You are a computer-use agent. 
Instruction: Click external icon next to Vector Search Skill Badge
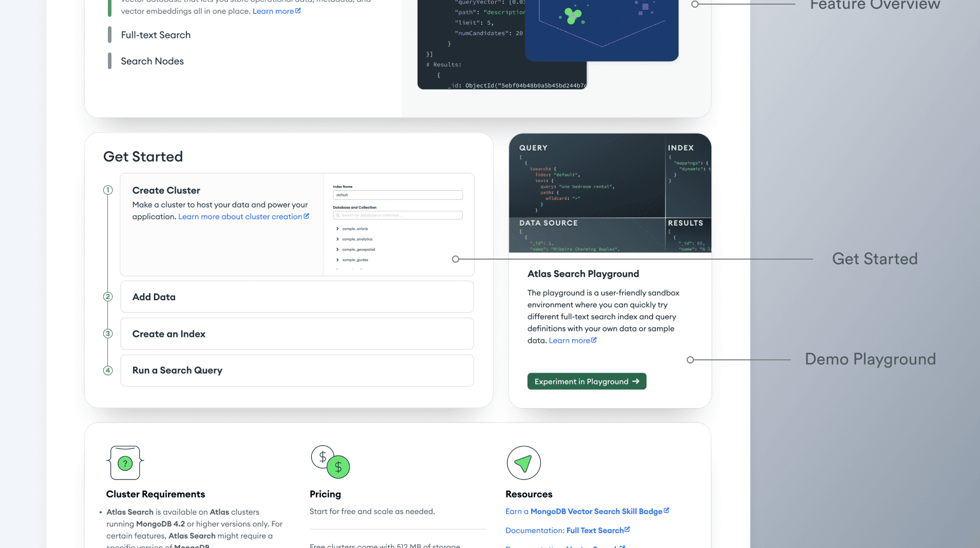666,510
